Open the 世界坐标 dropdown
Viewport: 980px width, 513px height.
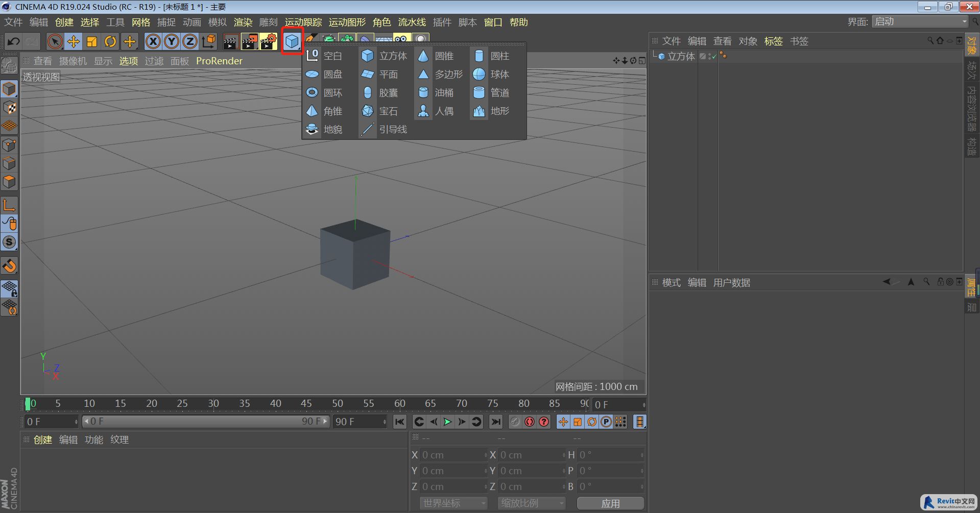453,503
